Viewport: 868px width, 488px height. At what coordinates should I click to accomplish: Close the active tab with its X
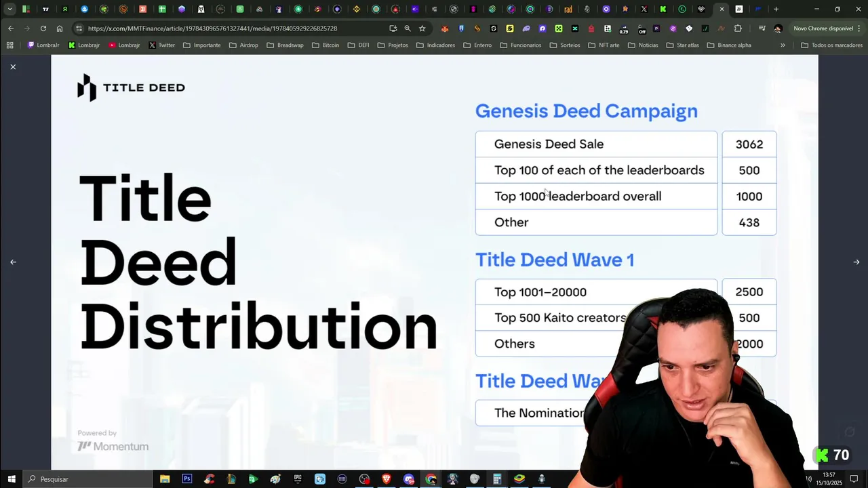point(722,9)
